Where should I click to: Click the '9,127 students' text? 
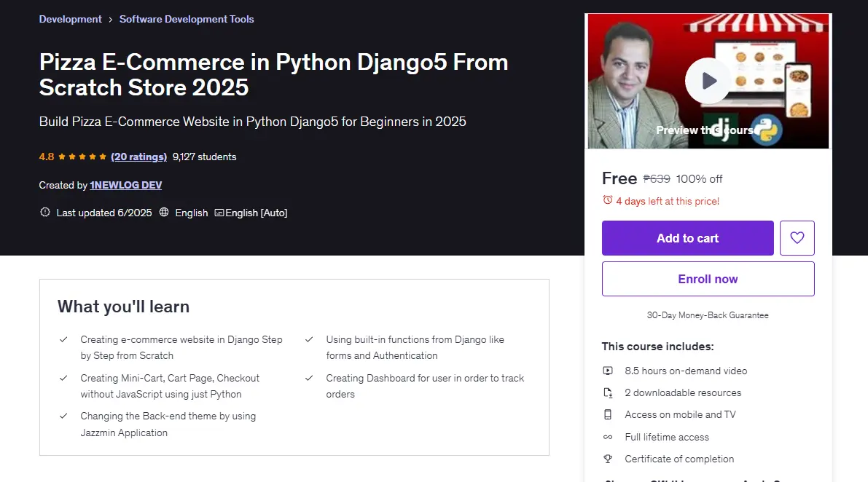pyautogui.click(x=204, y=157)
